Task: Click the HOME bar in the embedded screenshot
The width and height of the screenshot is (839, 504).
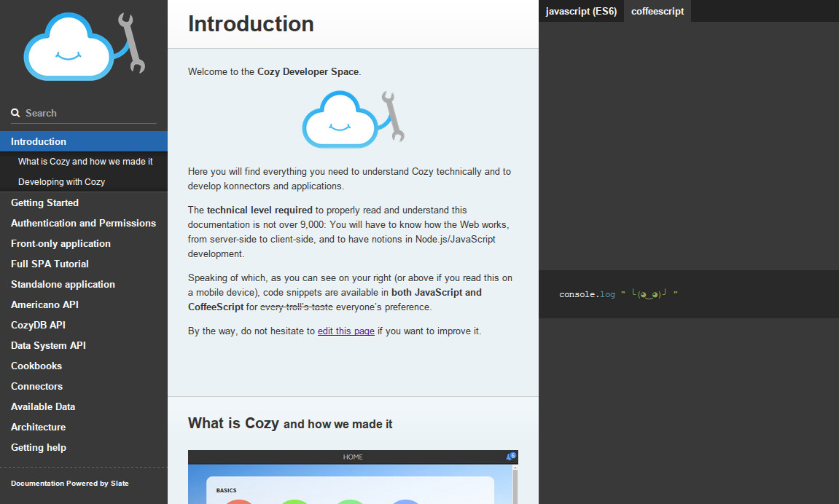Action: (353, 457)
